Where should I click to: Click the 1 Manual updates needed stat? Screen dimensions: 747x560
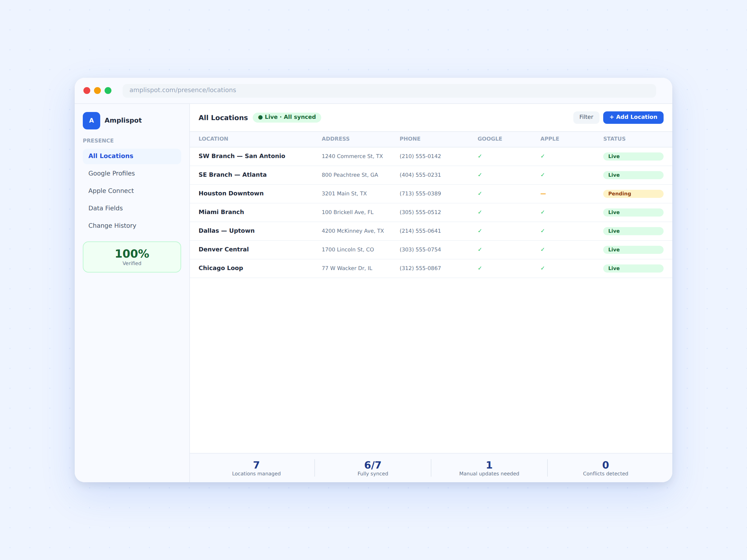click(489, 468)
